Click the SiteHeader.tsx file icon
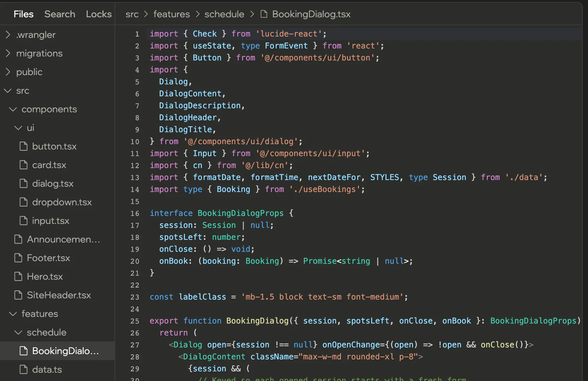The height and width of the screenshot is (381, 588). 18,295
